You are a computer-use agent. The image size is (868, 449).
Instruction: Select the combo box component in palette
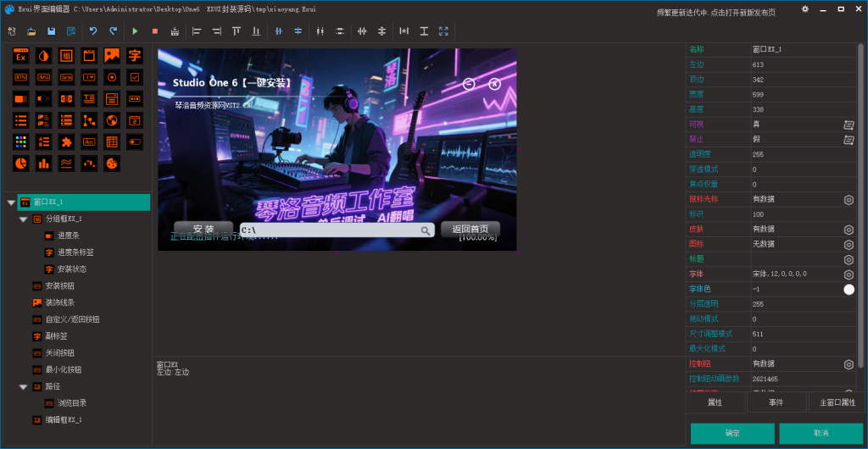tap(89, 77)
